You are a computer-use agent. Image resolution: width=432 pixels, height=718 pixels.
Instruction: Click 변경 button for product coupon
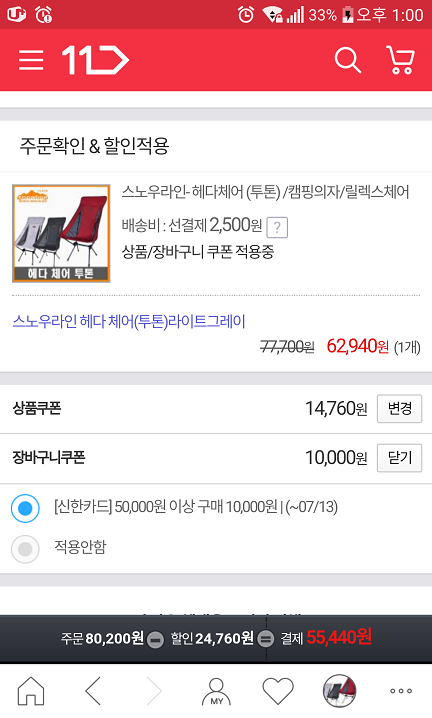[399, 408]
